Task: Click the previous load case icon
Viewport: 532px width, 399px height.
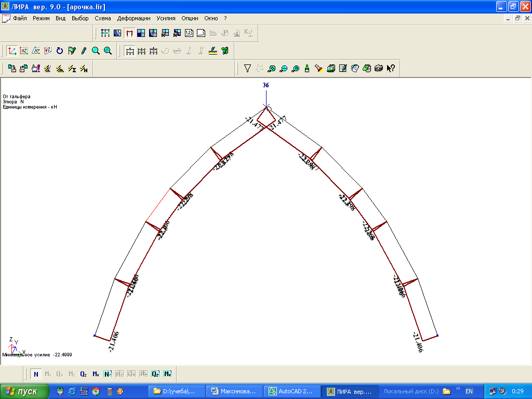Action: [x=24, y=69]
